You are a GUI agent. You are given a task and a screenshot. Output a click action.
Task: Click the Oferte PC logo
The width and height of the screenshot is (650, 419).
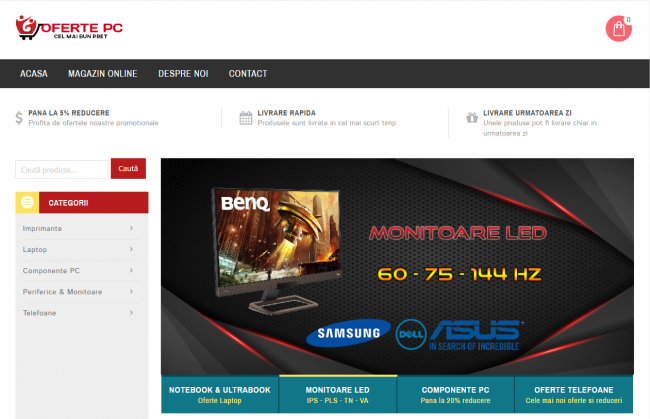[x=69, y=28]
